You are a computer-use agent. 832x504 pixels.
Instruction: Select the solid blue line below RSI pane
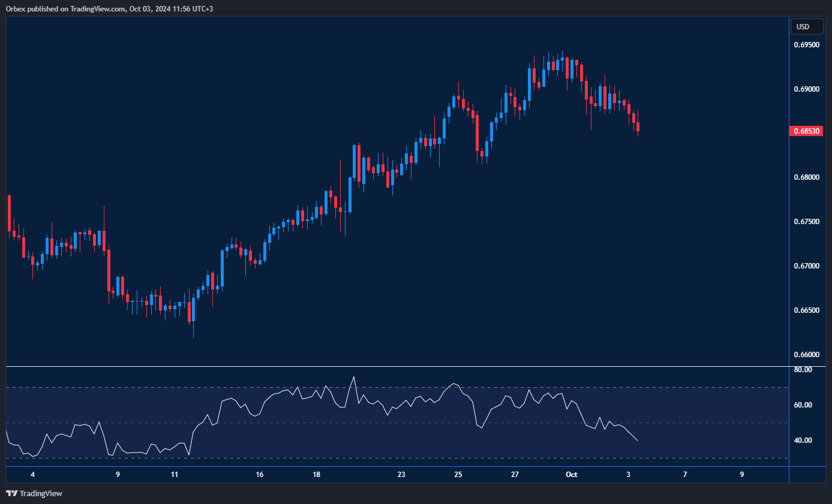[x=396, y=466]
